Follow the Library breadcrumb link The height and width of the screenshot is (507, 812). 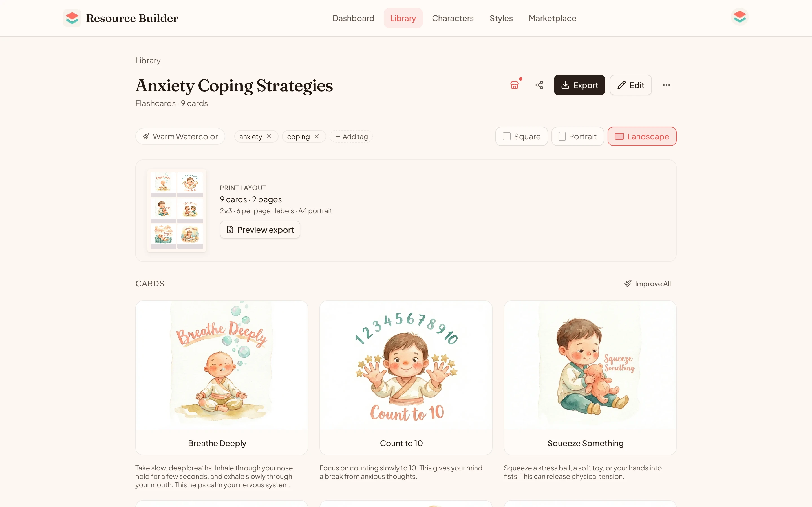point(148,61)
